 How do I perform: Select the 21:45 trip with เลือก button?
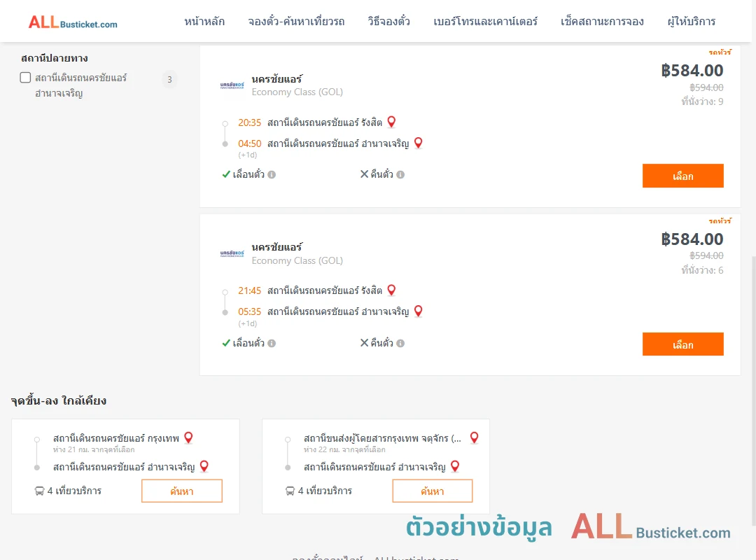[682, 344]
